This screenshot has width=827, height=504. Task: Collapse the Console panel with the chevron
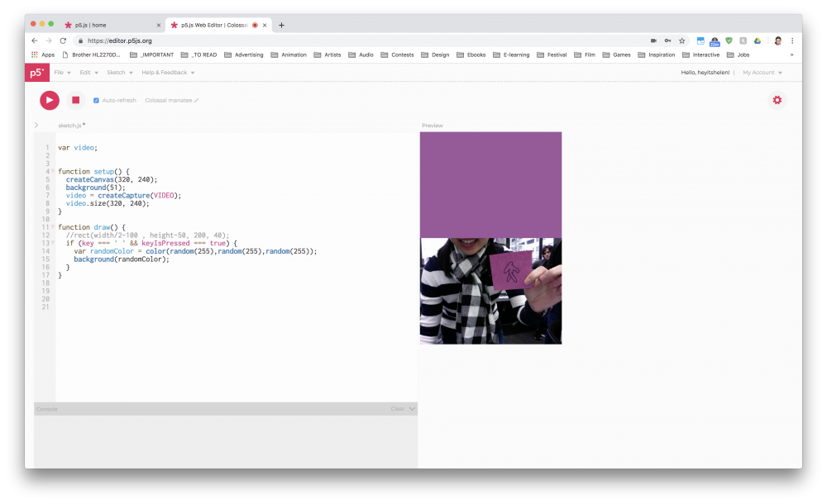pyautogui.click(x=412, y=409)
